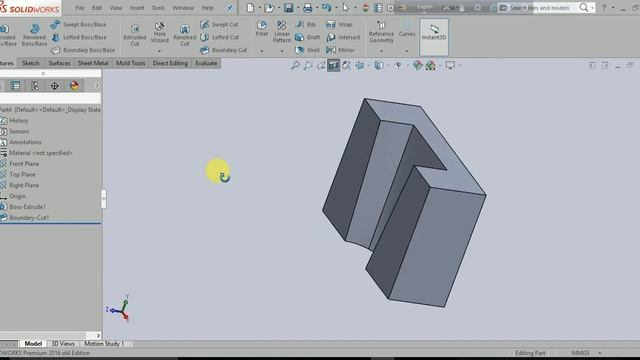
Task: Click the Edit Appearance color ball icon
Action: point(417,65)
